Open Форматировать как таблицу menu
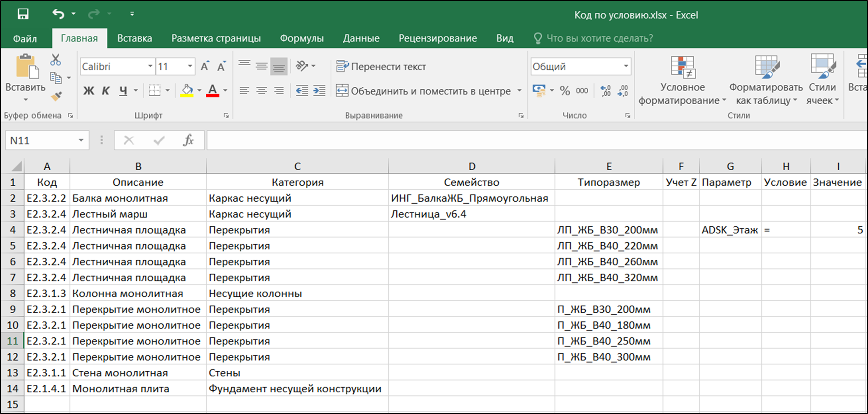This screenshot has width=868, height=414. point(766,80)
